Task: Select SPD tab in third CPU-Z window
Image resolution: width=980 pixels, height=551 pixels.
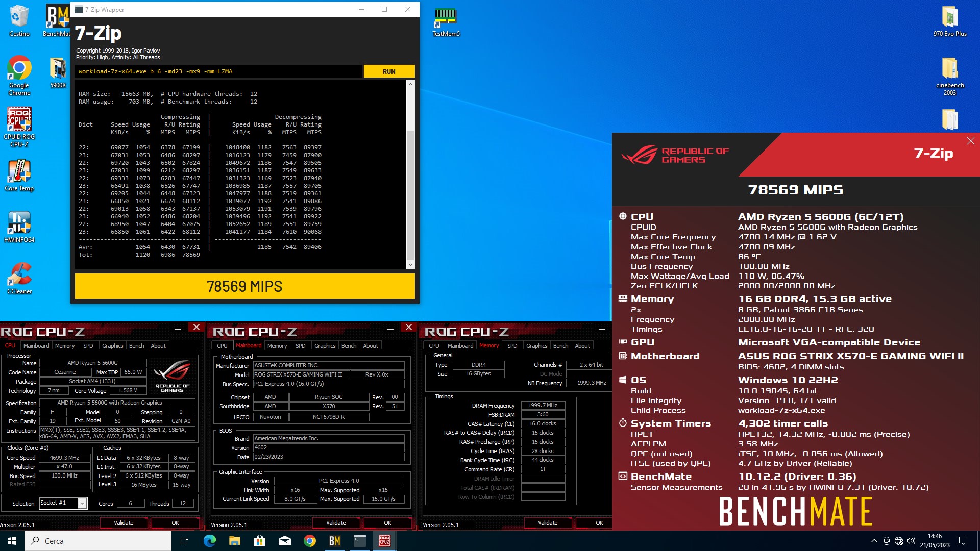Action: click(x=512, y=346)
